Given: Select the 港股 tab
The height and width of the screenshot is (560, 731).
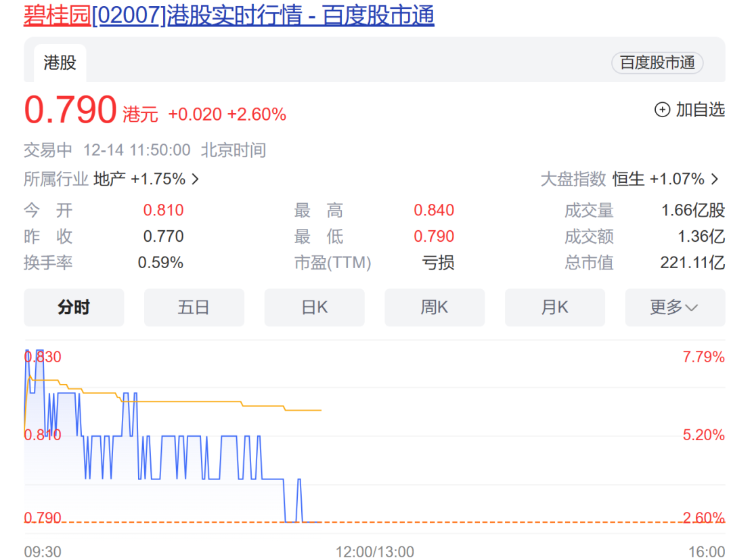Looking at the screenshot, I should pos(60,62).
